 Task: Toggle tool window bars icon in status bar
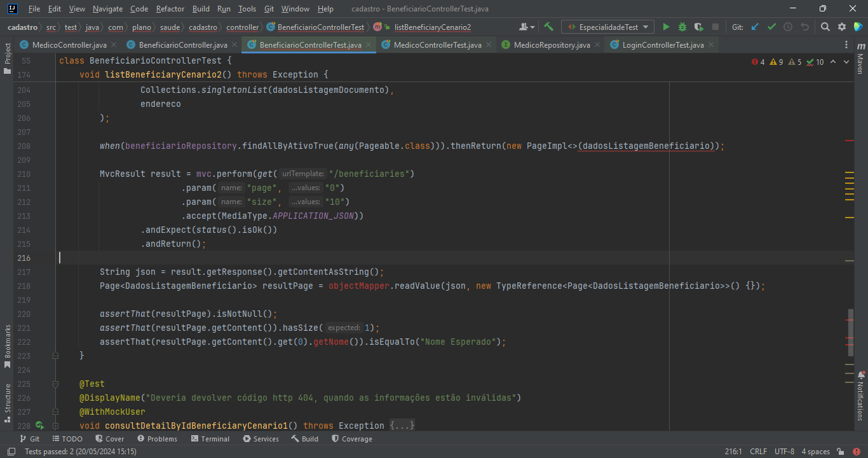(x=11, y=452)
